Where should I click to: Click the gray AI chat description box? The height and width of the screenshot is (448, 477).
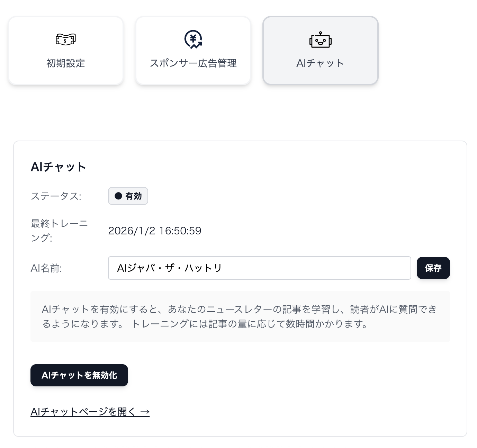tap(240, 316)
